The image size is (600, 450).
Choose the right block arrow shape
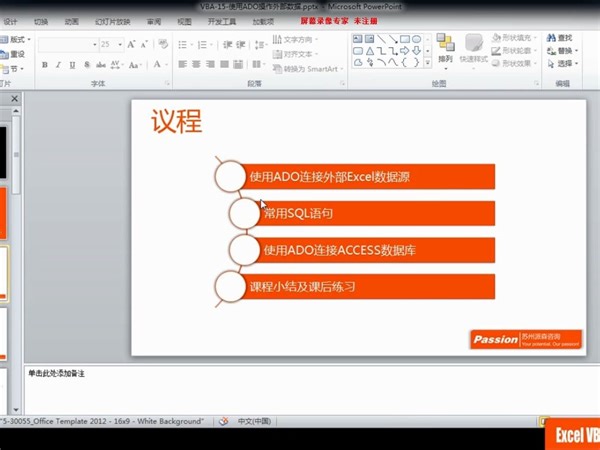coord(405,51)
